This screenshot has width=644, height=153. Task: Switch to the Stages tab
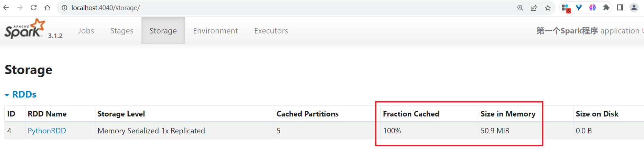(x=121, y=31)
